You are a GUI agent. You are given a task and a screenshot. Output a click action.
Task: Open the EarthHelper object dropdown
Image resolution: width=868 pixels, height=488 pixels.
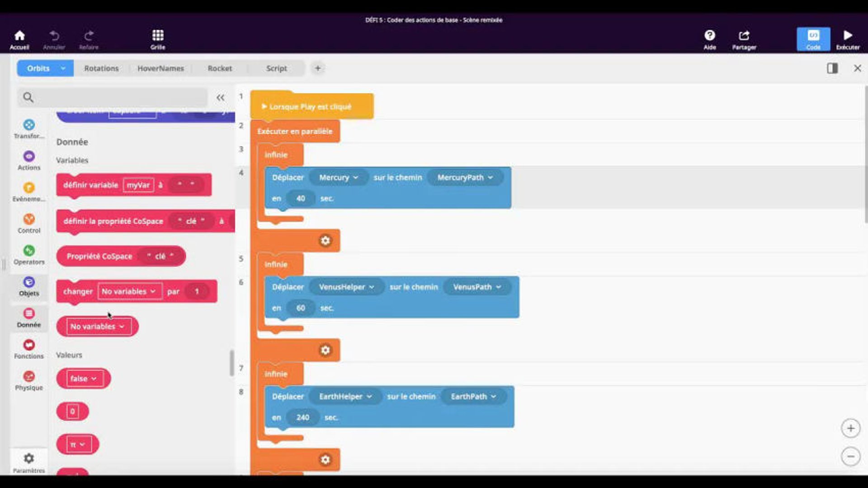point(345,396)
